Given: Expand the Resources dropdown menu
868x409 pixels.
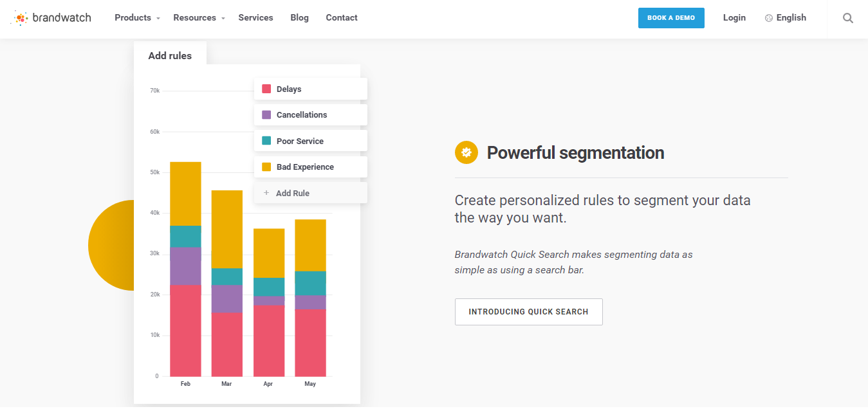Looking at the screenshot, I should [199, 18].
